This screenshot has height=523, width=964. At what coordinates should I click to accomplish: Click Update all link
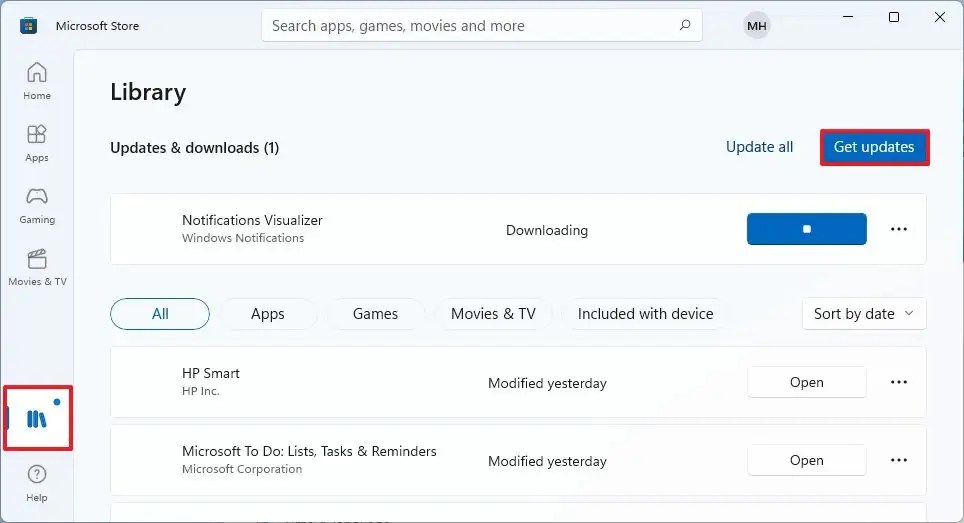tap(759, 147)
